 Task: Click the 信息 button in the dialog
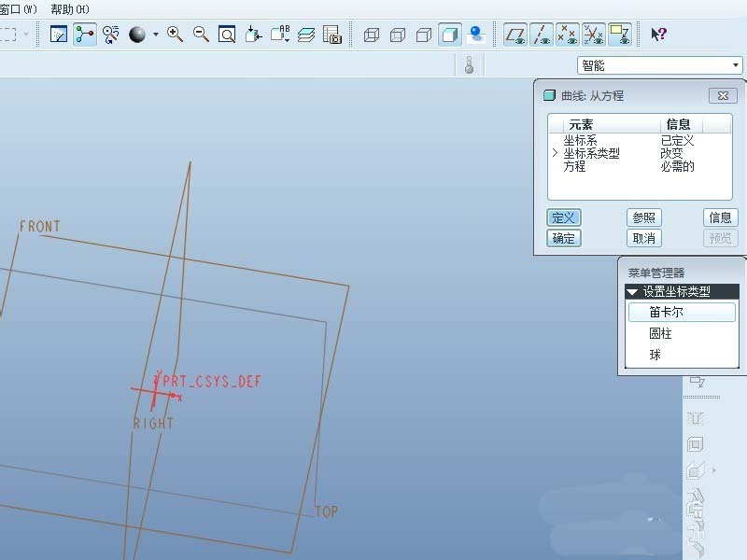720,217
